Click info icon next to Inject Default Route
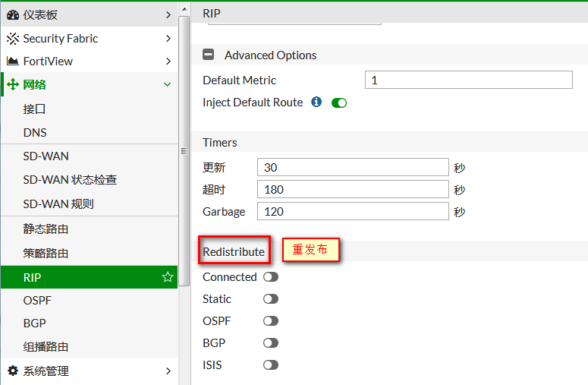 [x=316, y=102]
